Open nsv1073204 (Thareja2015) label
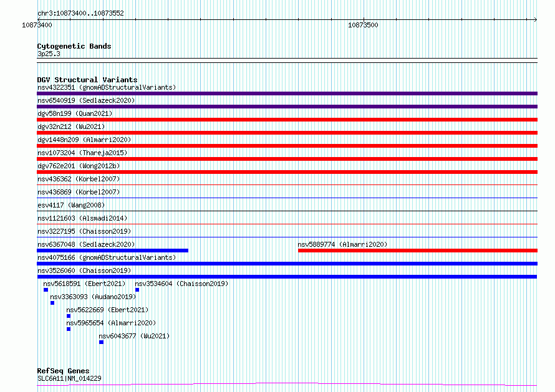 tap(82, 153)
